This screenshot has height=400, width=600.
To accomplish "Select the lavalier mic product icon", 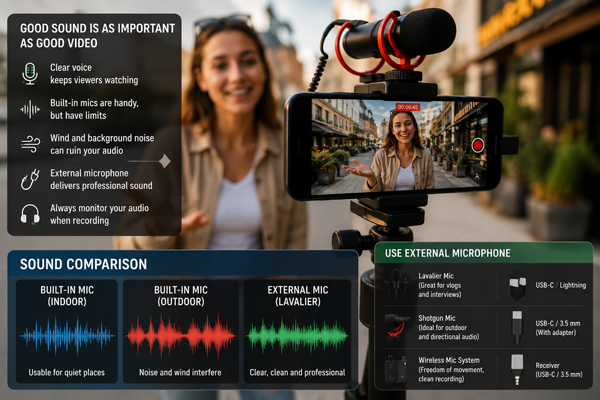I will point(397,284).
